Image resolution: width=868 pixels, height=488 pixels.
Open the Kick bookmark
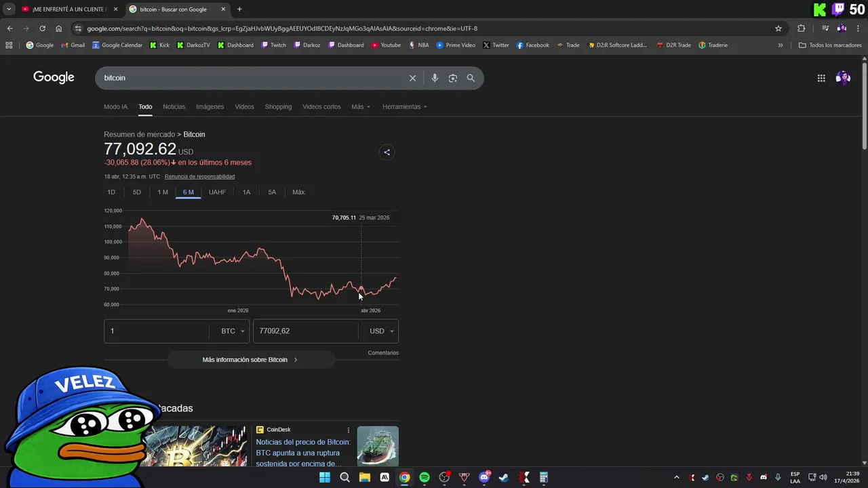coord(160,45)
